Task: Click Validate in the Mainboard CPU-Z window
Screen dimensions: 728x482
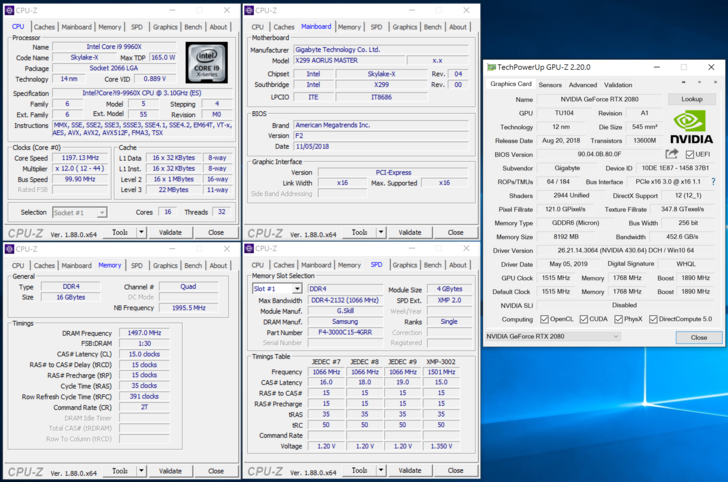Action: [409, 232]
